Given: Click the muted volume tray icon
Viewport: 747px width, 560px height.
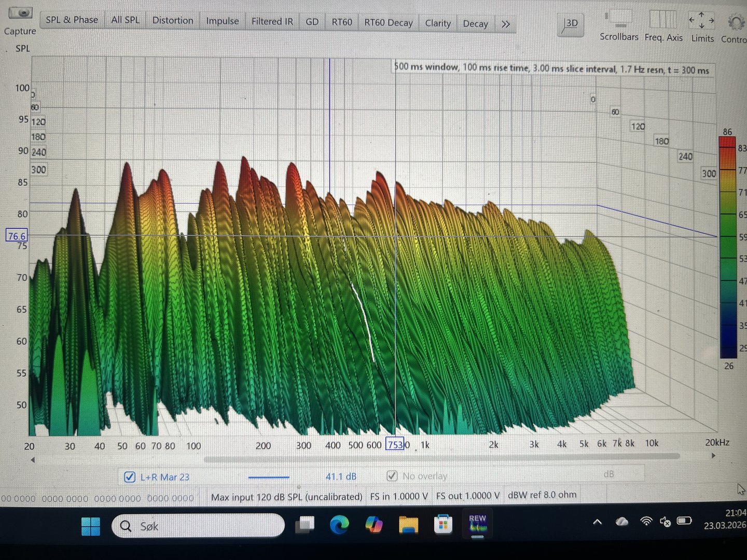Looking at the screenshot, I should pyautogui.click(x=665, y=521).
